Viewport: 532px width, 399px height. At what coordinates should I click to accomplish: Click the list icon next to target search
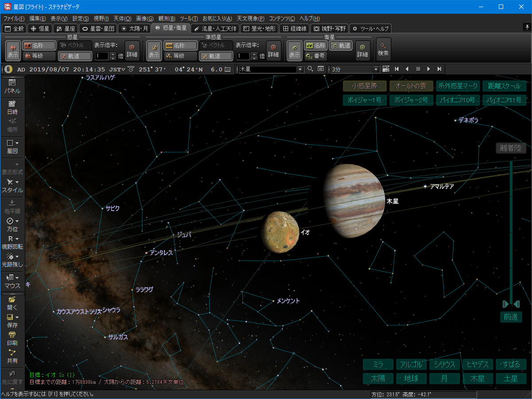[321, 69]
